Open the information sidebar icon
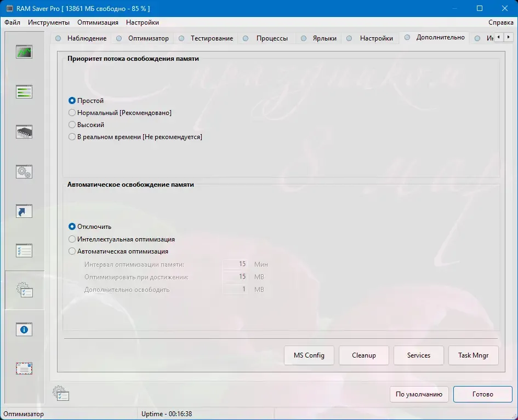 click(24, 329)
